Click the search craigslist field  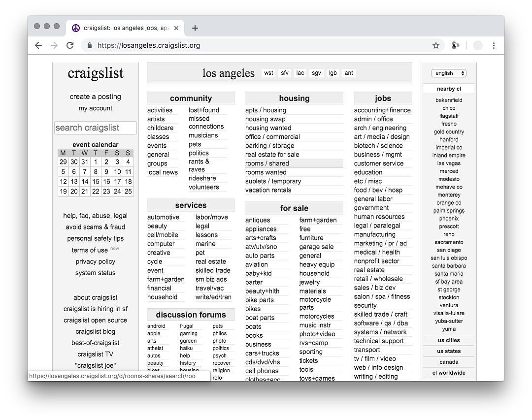click(x=96, y=128)
